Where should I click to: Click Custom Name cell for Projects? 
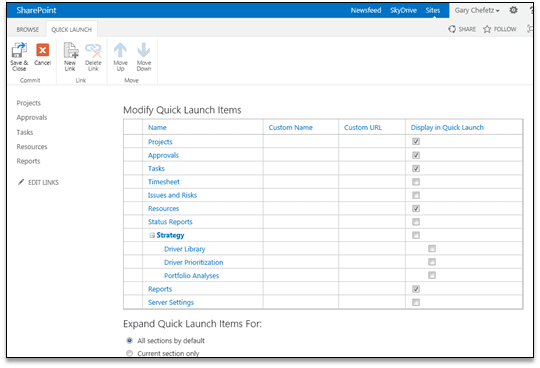pos(301,141)
